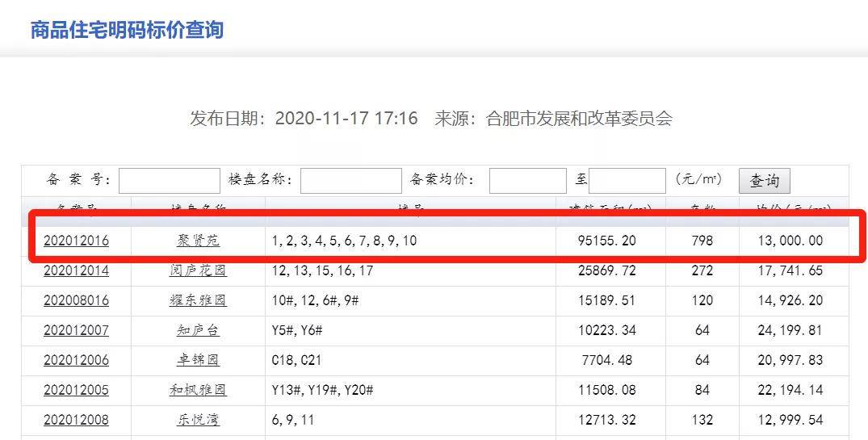Open record number 202012008
Image resolution: width=868 pixels, height=440 pixels.
click(76, 420)
